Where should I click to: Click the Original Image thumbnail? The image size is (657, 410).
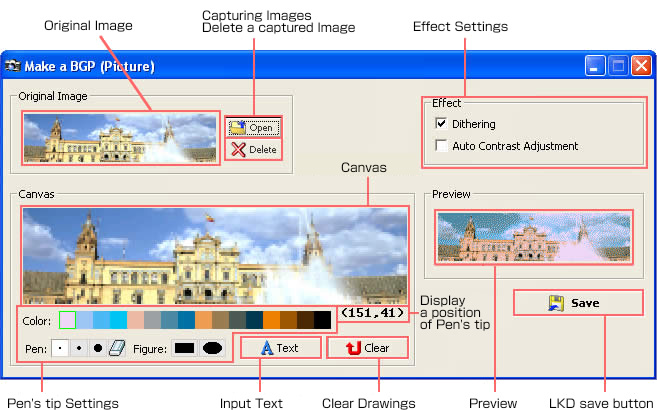coord(119,138)
